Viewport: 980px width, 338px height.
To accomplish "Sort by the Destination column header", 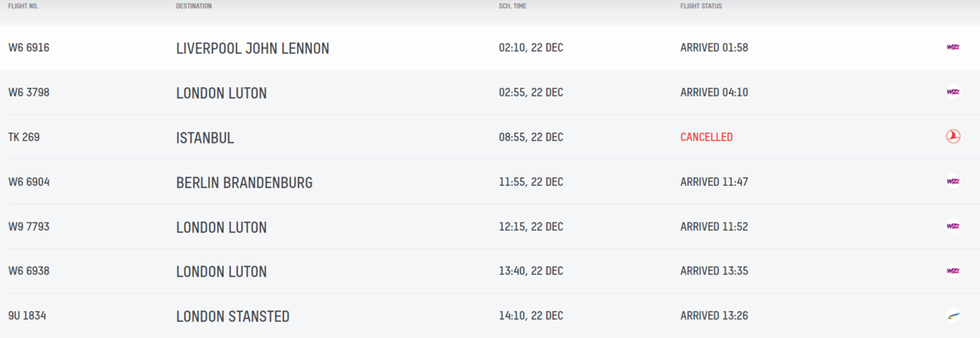I will [x=194, y=6].
